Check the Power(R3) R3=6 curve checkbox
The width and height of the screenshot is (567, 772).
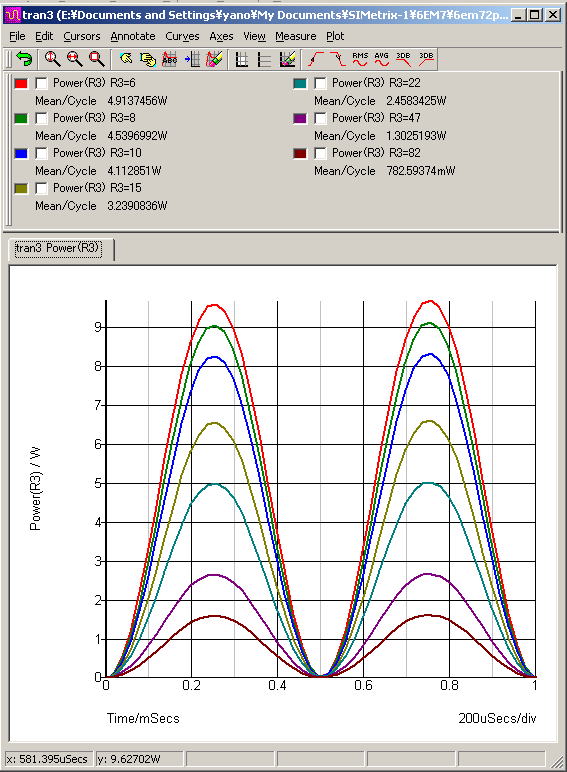(x=41, y=83)
